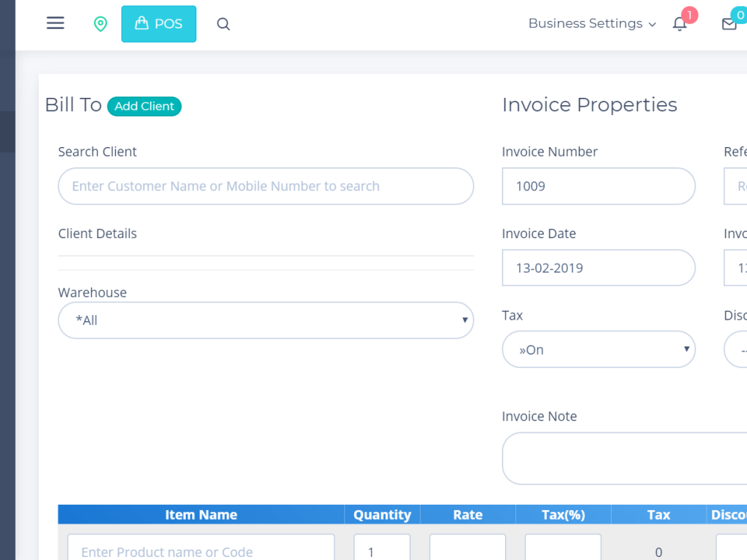Click the Invoice Date field
747x560 pixels.
(598, 268)
